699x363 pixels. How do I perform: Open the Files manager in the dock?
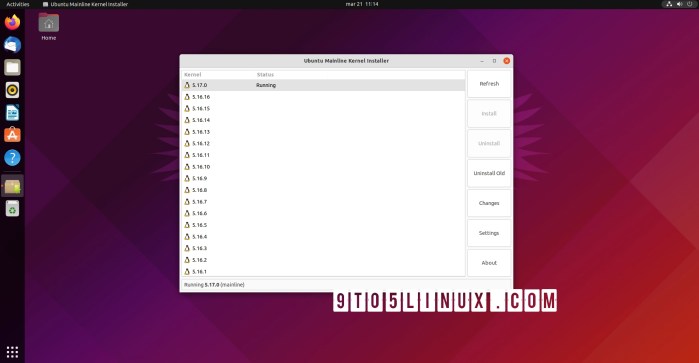click(12, 67)
